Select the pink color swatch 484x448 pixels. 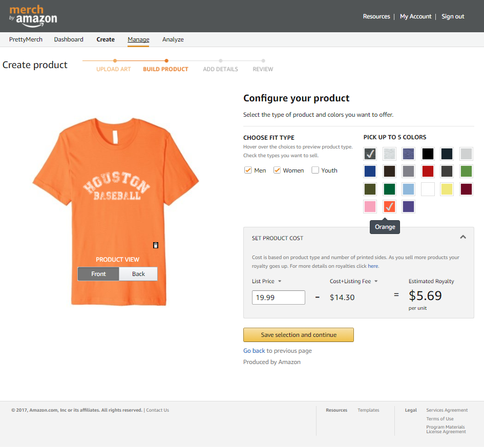[x=370, y=206]
